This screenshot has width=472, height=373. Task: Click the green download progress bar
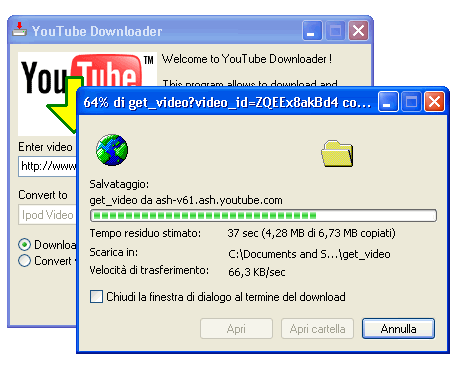[263, 216]
